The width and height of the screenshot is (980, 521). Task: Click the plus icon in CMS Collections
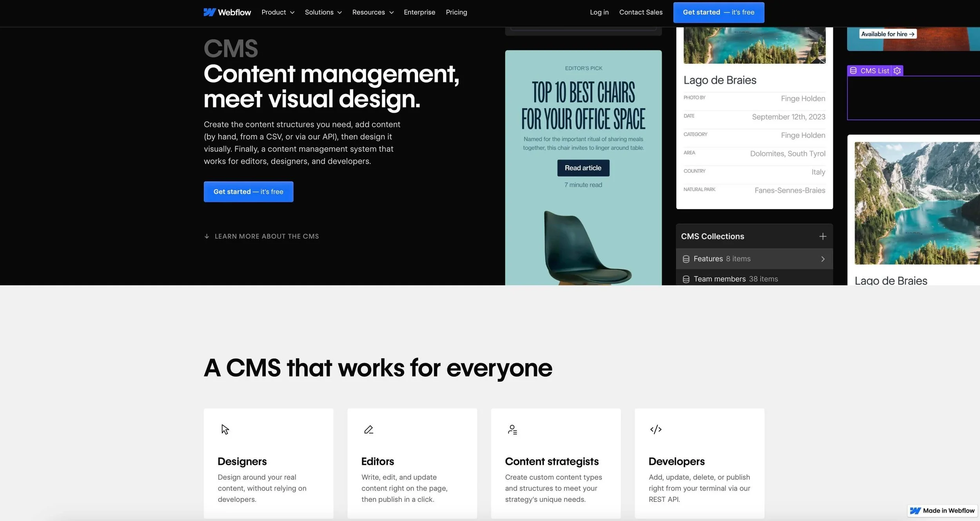pyautogui.click(x=822, y=236)
